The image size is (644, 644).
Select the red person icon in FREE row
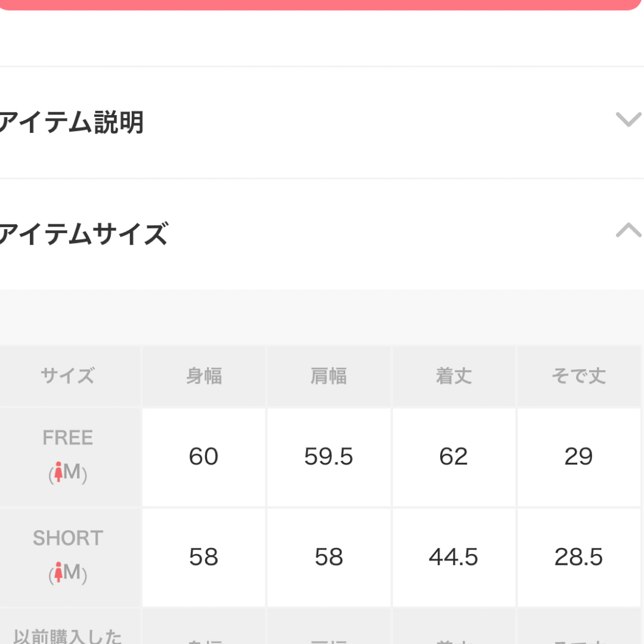point(58,472)
